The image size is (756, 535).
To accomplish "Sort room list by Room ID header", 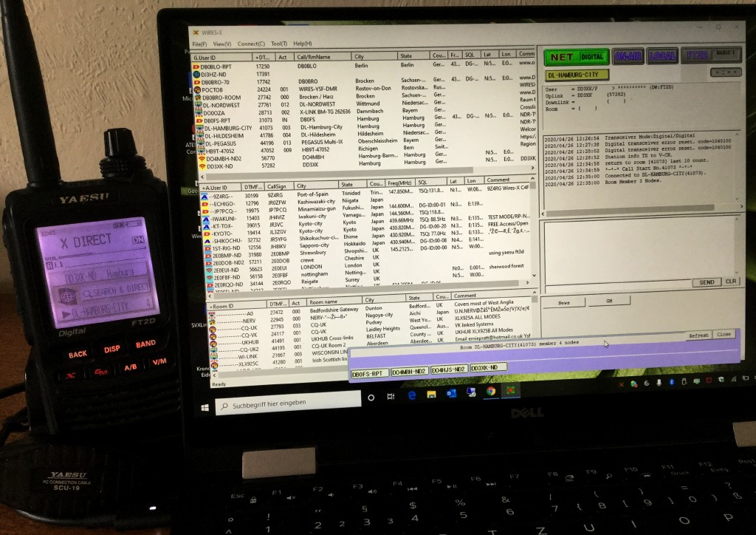I will (237, 306).
